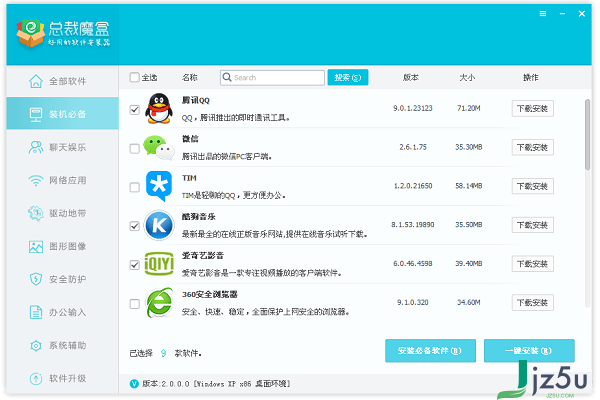Click the V version icon in status bar
The width and height of the screenshot is (600, 400).
click(x=134, y=384)
